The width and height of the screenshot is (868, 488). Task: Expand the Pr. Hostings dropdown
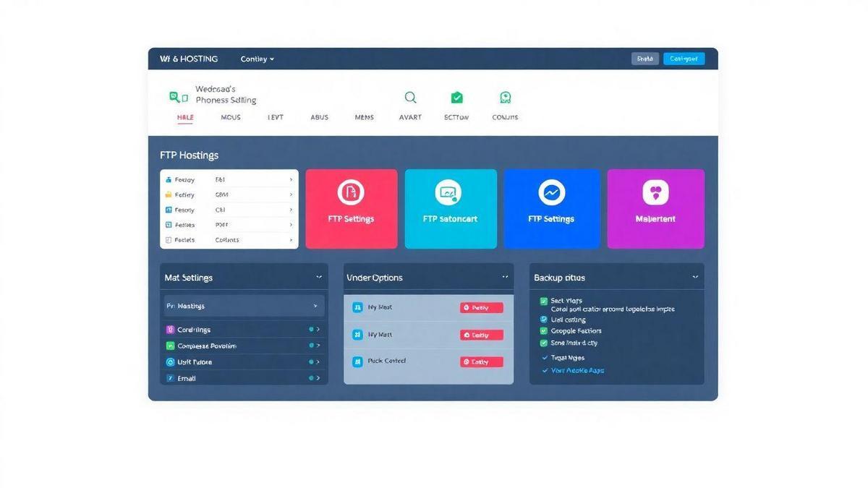tap(244, 306)
